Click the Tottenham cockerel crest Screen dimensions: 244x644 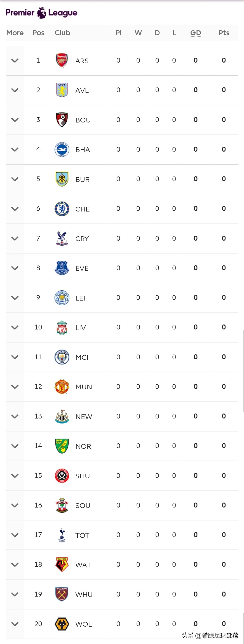coord(62,535)
